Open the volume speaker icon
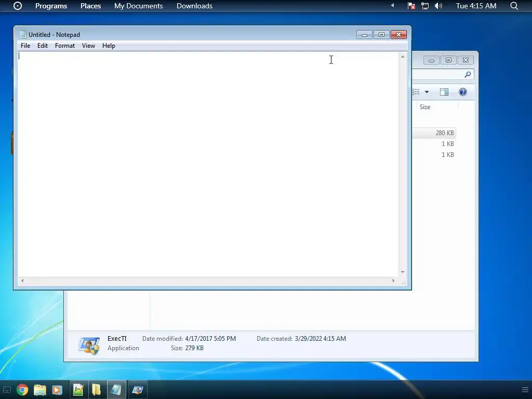The height and width of the screenshot is (399, 532). (438, 6)
